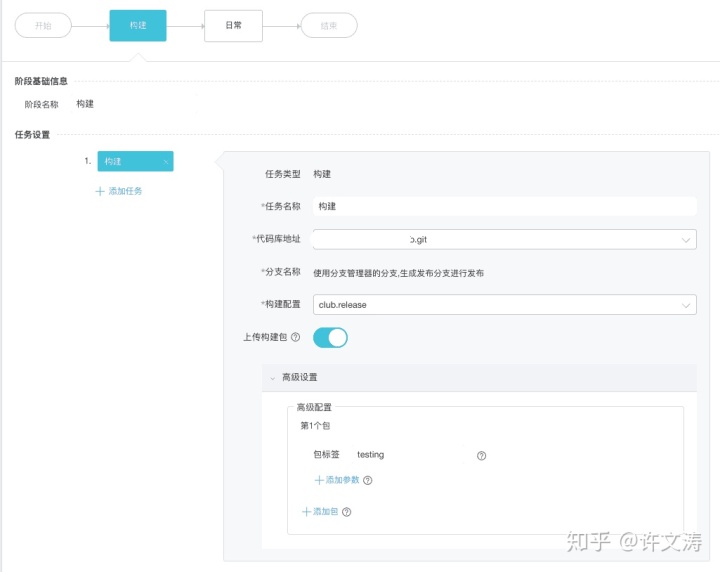Click 添加参数 to add a parameter

click(337, 480)
